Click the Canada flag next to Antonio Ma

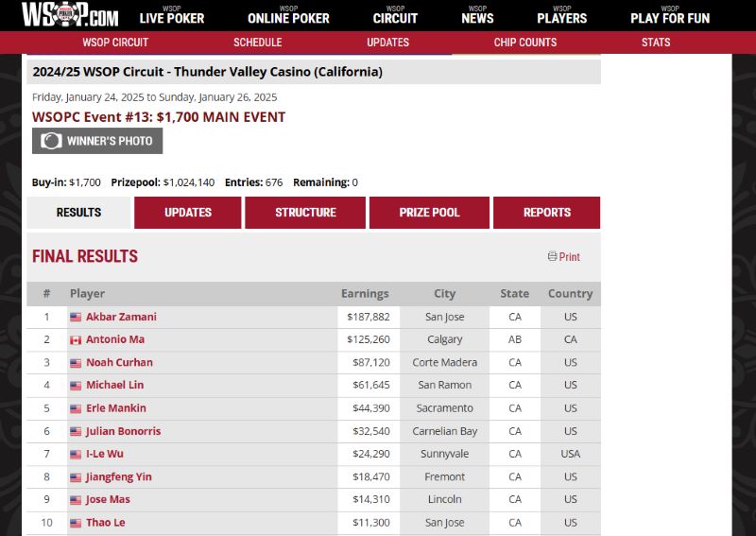tap(76, 340)
